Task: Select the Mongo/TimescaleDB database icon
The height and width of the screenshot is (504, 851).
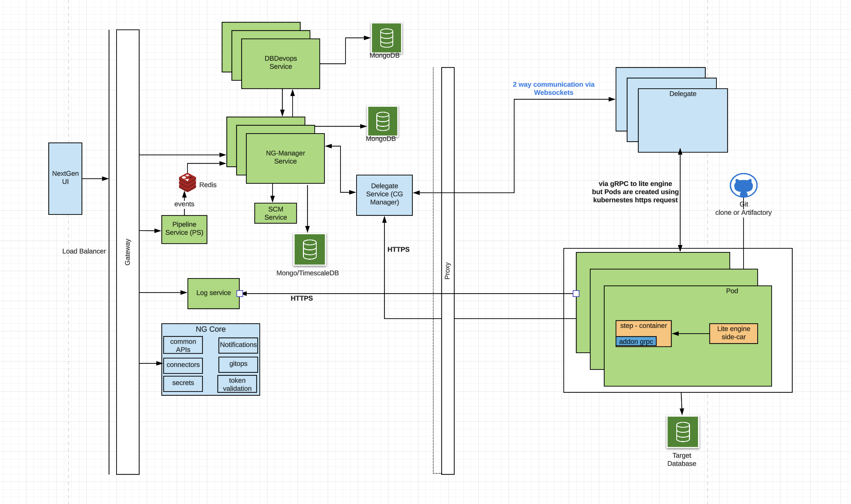Action: pyautogui.click(x=309, y=249)
